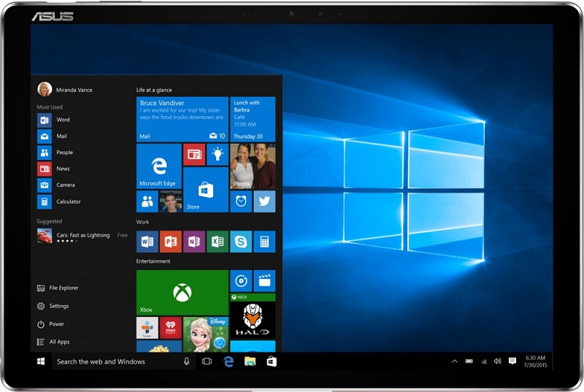The width and height of the screenshot is (584, 392).
Task: Open Excel tile in Work group
Action: coord(218,241)
